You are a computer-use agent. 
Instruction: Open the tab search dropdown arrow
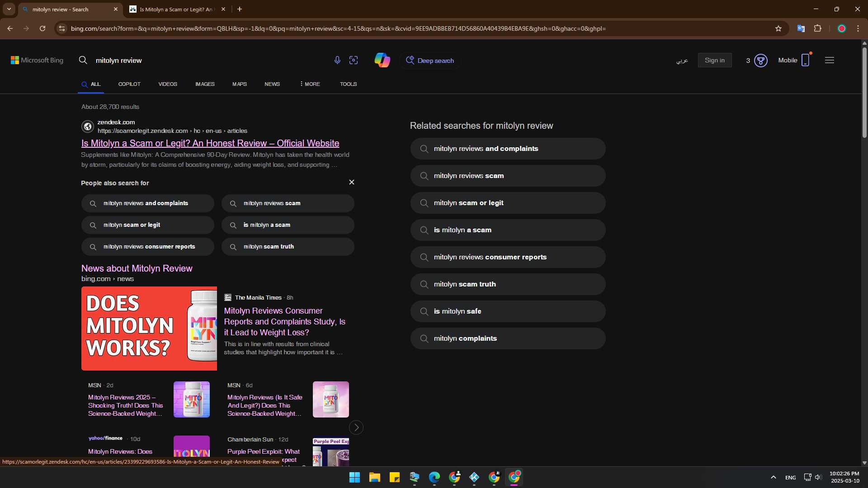pos(9,9)
